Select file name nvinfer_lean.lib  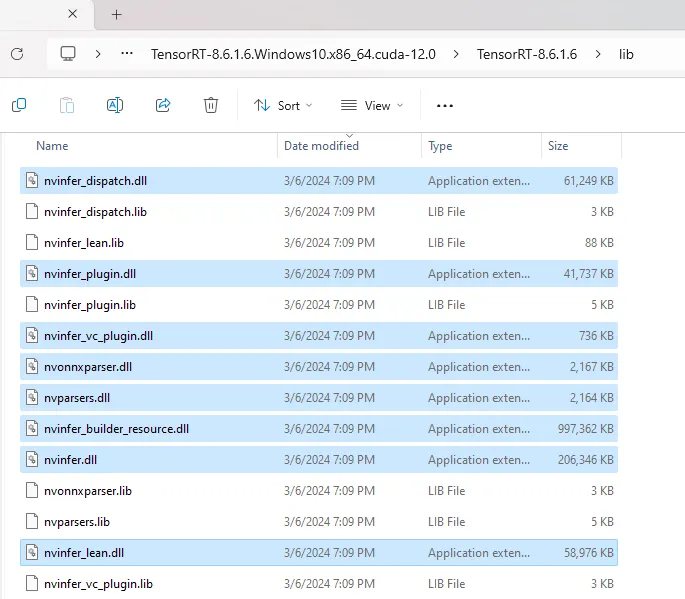pos(84,243)
